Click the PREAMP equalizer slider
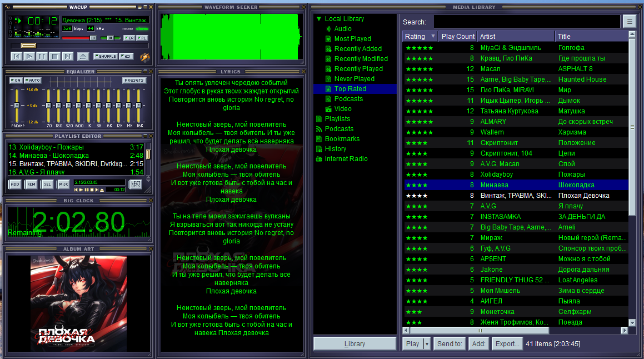Screen dimensions: 644x359 (17, 106)
